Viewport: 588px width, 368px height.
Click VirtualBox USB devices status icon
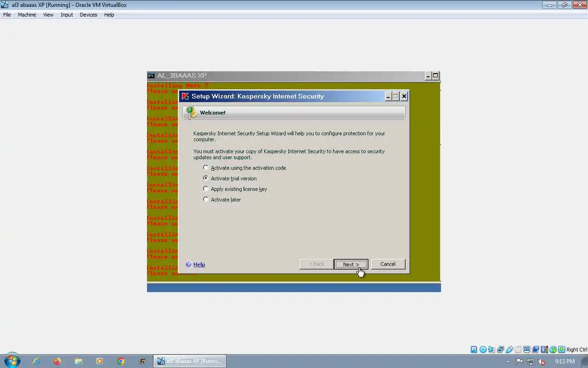coord(509,350)
